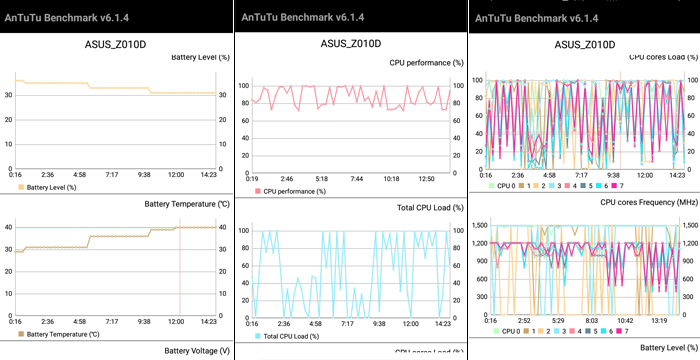
Task: Click the pink CPU performance line chart plot
Action: (x=350, y=125)
